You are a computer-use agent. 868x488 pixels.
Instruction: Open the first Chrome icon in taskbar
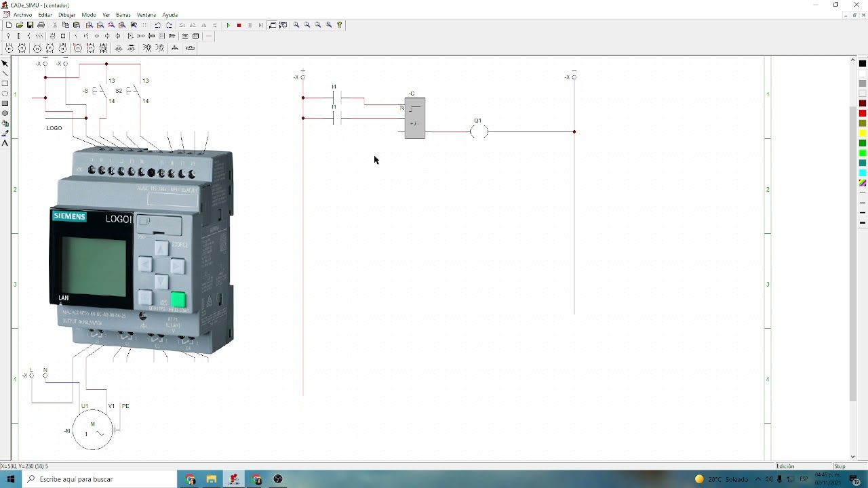(191, 479)
